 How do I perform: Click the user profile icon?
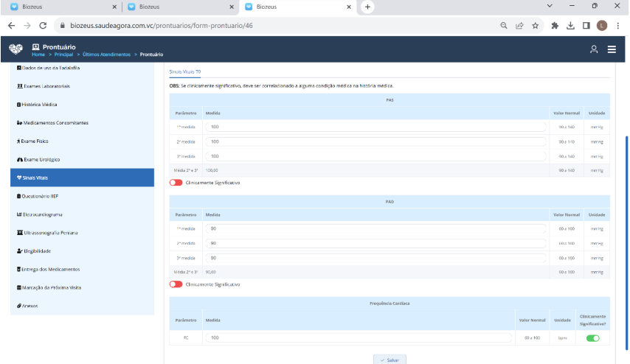(593, 49)
